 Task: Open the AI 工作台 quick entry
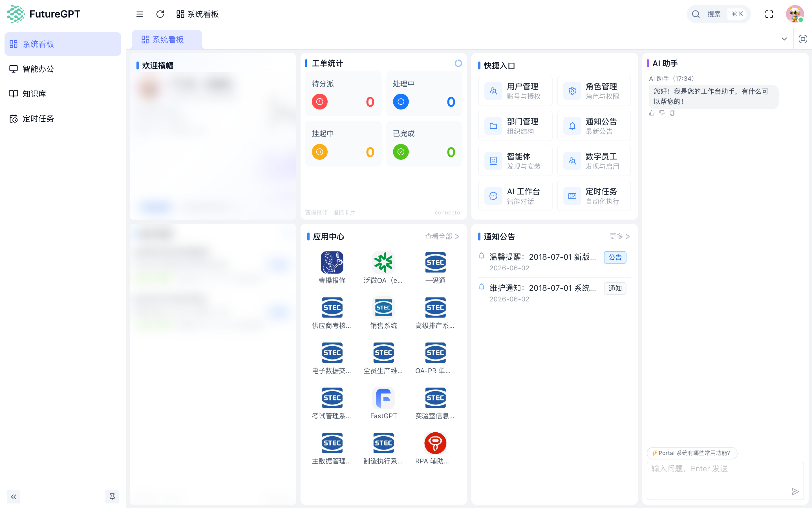tap(515, 196)
